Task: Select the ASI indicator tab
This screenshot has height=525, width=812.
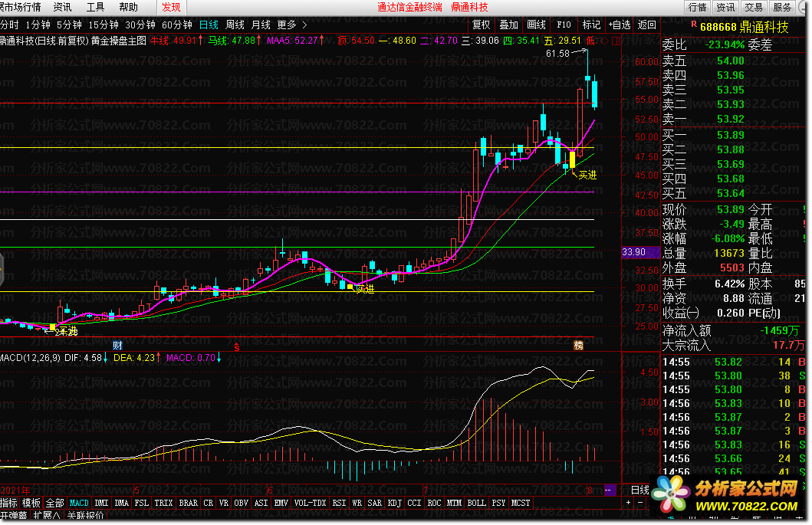Action: [261, 503]
